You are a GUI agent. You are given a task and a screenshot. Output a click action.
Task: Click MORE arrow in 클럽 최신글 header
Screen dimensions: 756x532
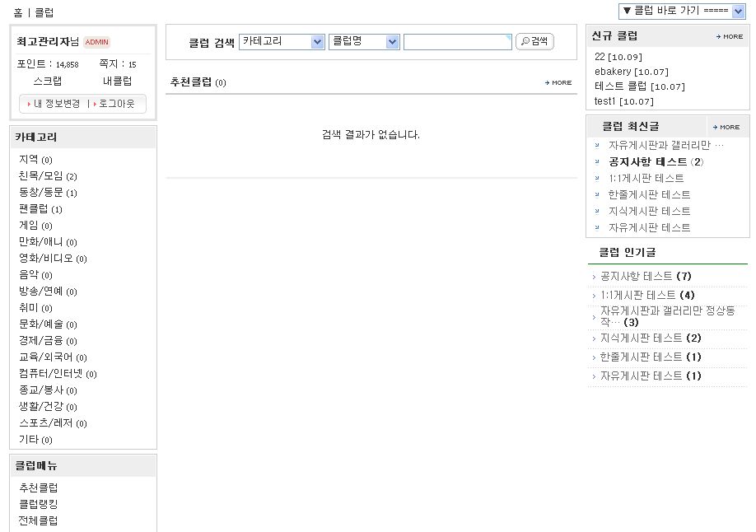coord(726,128)
